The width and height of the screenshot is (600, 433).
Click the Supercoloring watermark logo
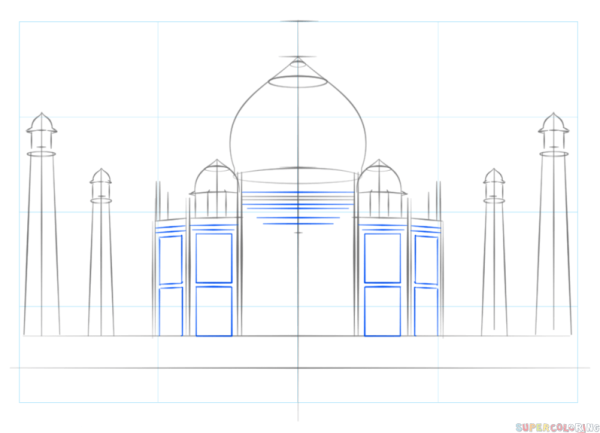pos(554,426)
